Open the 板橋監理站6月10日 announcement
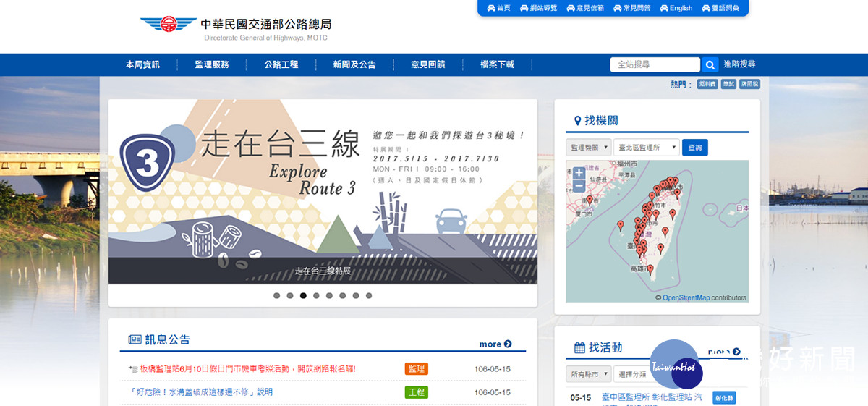The width and height of the screenshot is (868, 406). [x=247, y=369]
